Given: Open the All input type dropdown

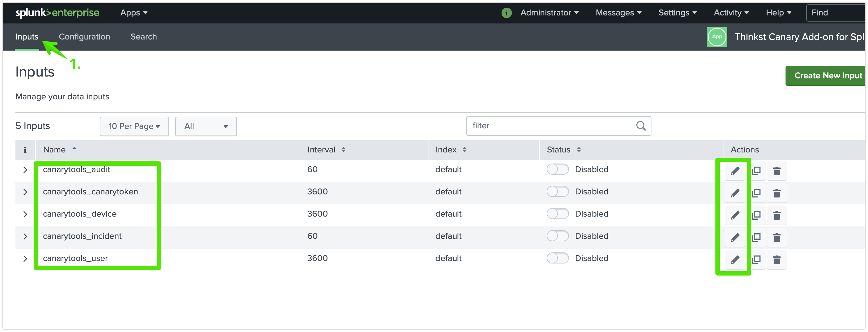Looking at the screenshot, I should (206, 126).
